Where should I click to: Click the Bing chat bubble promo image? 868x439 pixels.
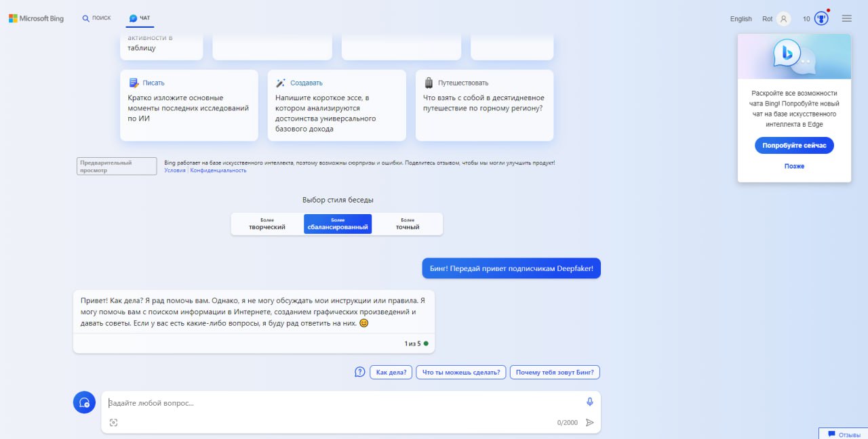tap(794, 58)
